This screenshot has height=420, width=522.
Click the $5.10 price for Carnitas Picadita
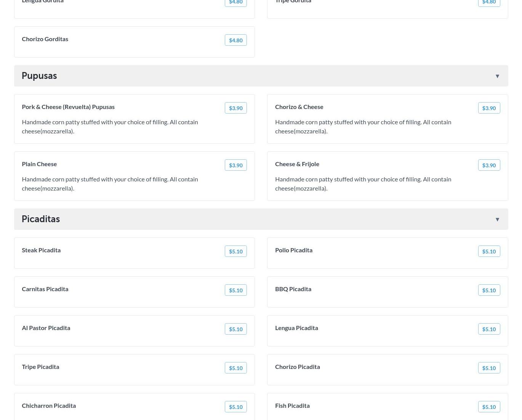[236, 290]
